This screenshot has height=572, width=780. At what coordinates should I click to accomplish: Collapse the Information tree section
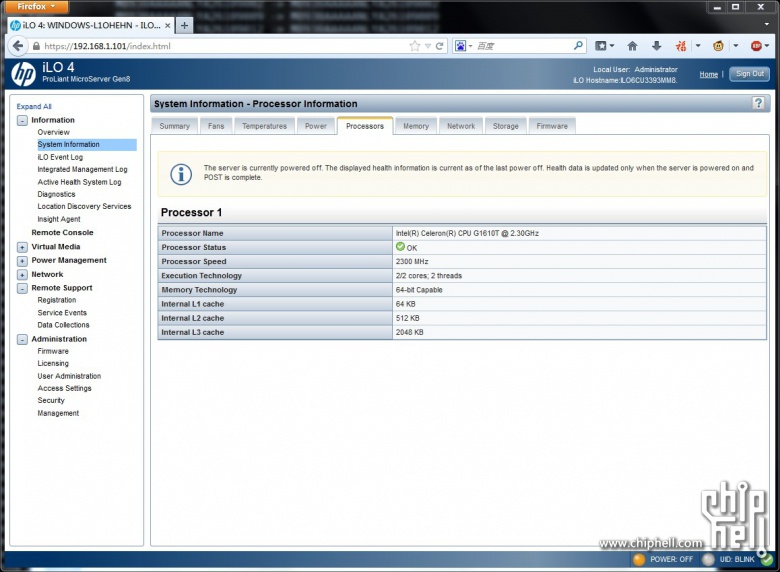pos(22,120)
